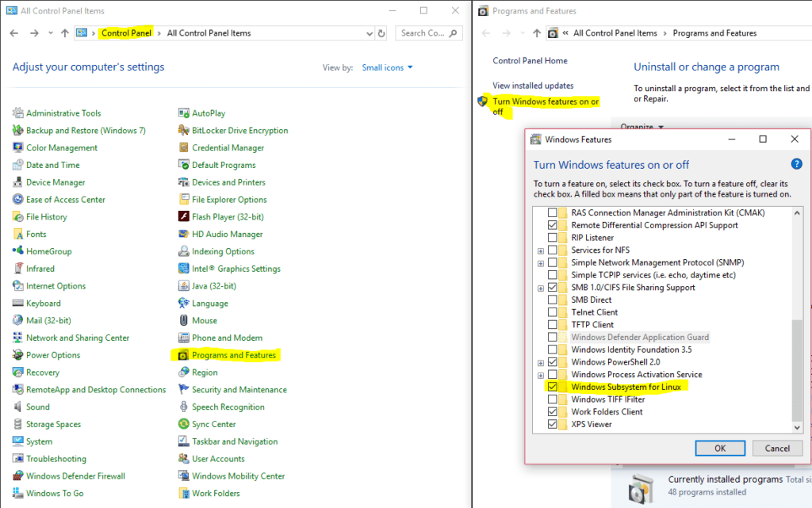The image size is (812, 508).
Task: Click the help question mark in Windows Features
Action: [796, 164]
